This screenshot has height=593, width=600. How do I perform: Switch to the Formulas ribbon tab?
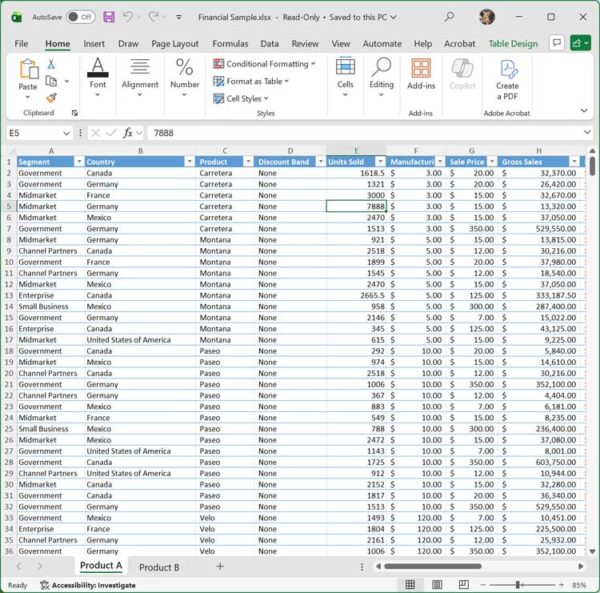pos(230,44)
